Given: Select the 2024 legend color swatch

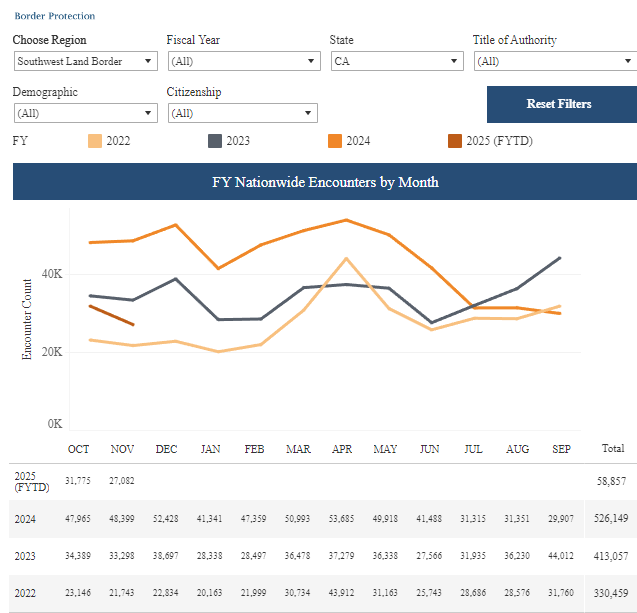Looking at the screenshot, I should (335, 141).
